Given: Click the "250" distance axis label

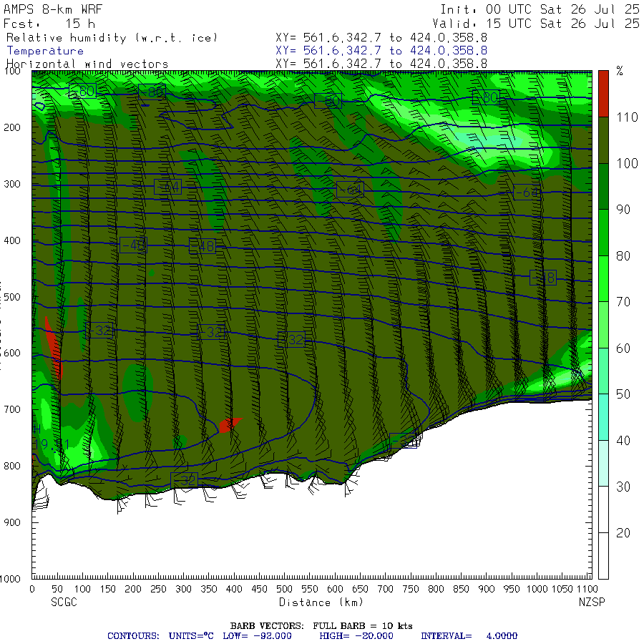Looking at the screenshot, I should 158,589.
